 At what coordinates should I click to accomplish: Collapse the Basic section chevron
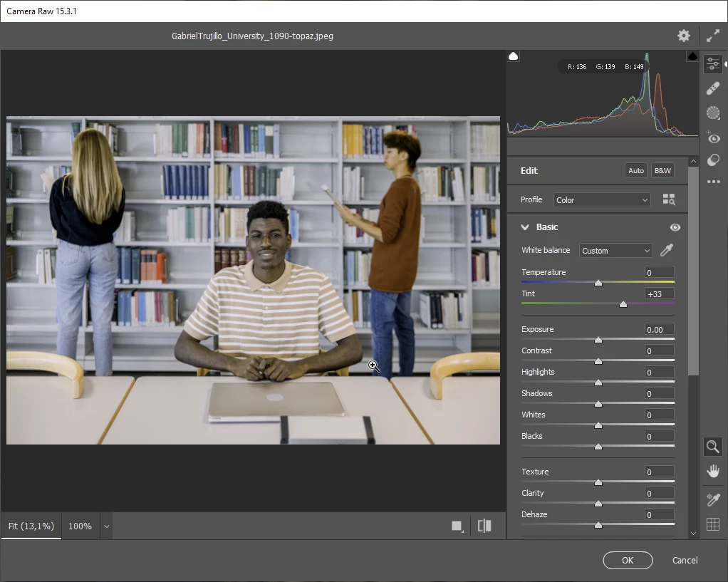click(525, 227)
